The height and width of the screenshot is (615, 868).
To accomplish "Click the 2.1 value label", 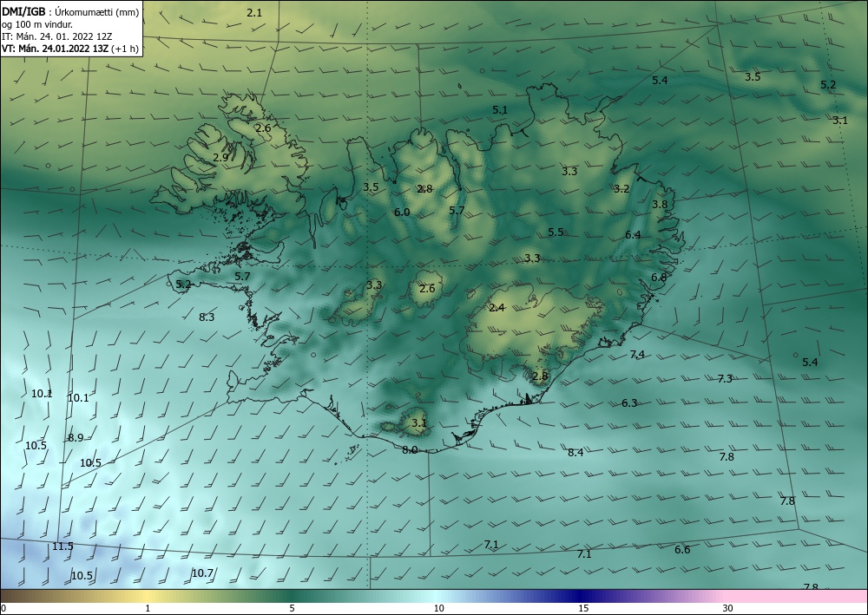I will click(x=254, y=12).
